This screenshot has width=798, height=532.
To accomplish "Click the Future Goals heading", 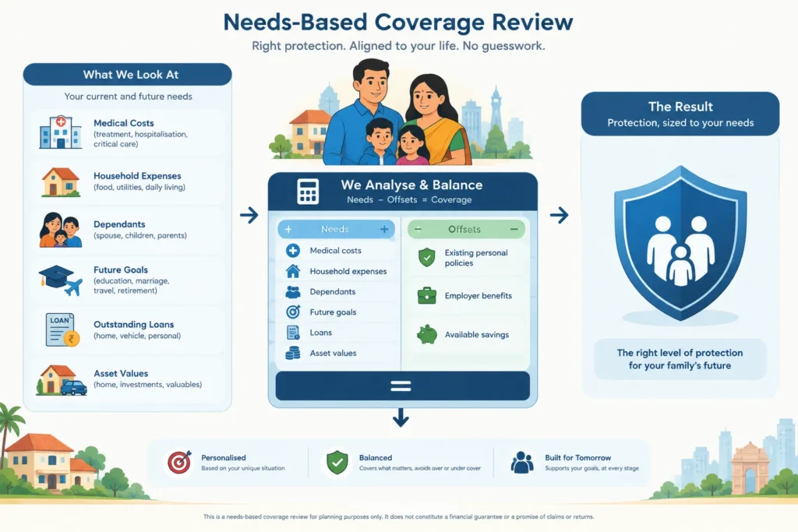I will (x=121, y=270).
